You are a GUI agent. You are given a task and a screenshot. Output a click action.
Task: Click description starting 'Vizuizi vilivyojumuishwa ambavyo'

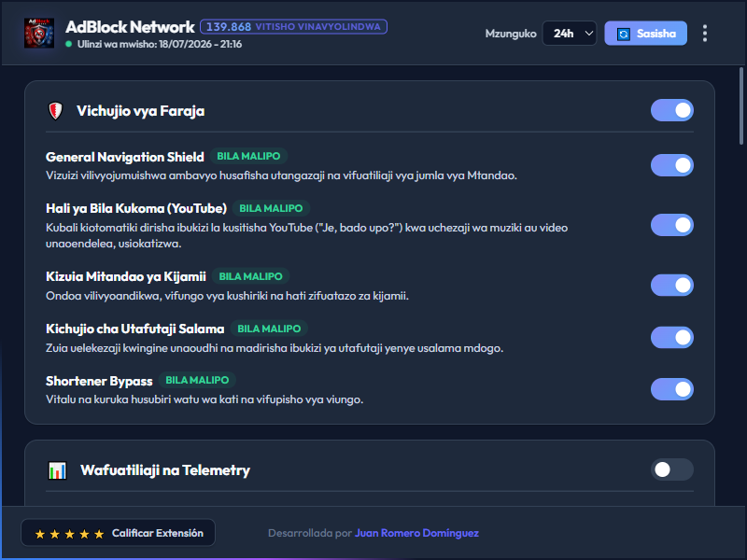pos(282,175)
